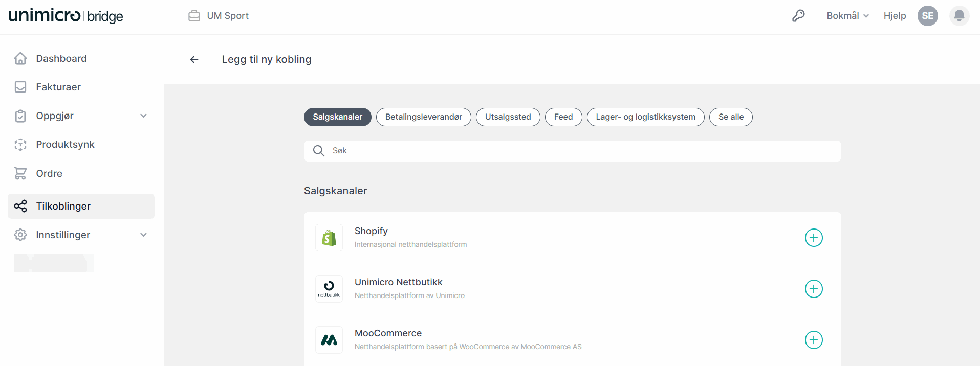This screenshot has width=980, height=366.
Task: Select the Betalingsleverandør filter tab
Action: [x=423, y=117]
